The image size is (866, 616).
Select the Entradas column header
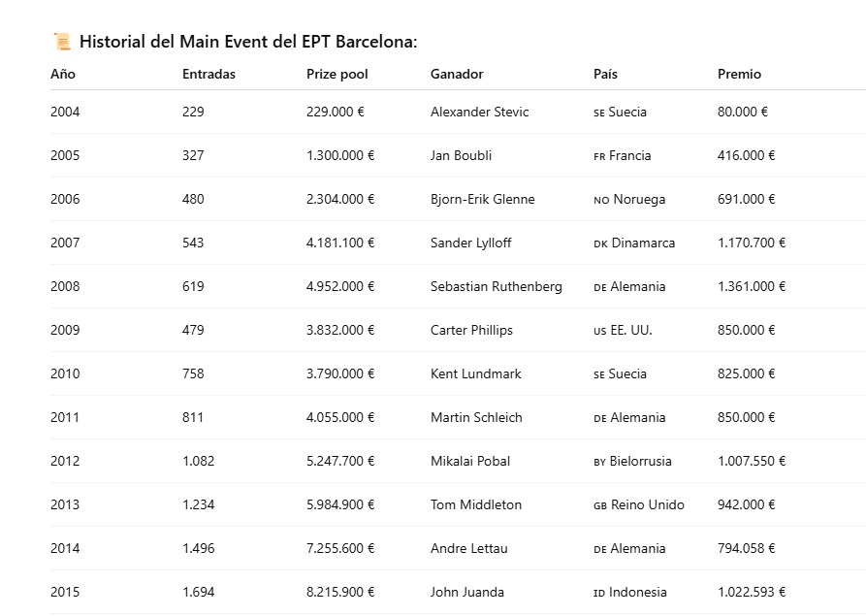pyautogui.click(x=208, y=74)
